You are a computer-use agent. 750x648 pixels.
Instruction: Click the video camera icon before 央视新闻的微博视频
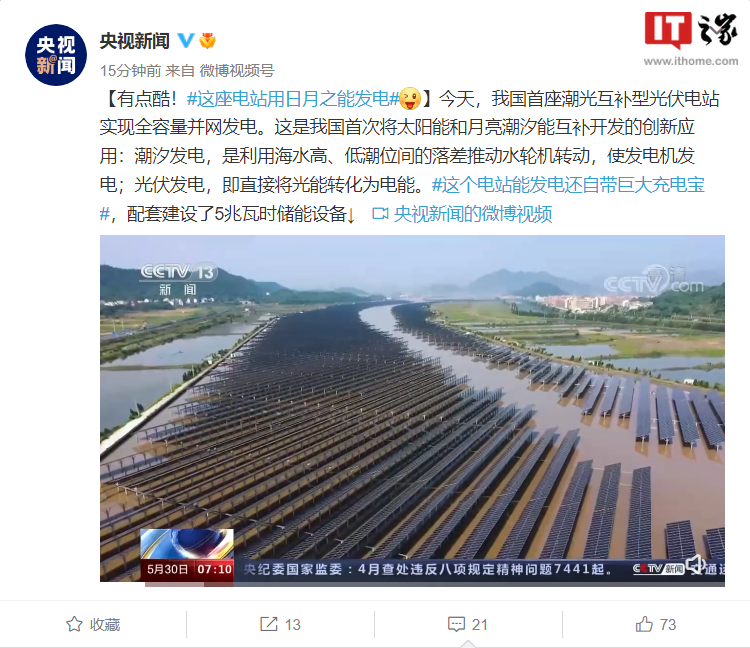pos(380,213)
